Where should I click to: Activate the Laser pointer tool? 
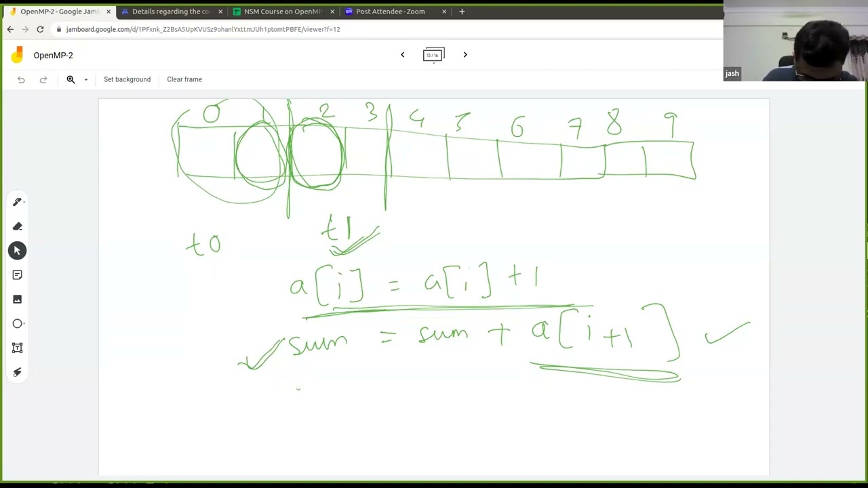coord(18,372)
